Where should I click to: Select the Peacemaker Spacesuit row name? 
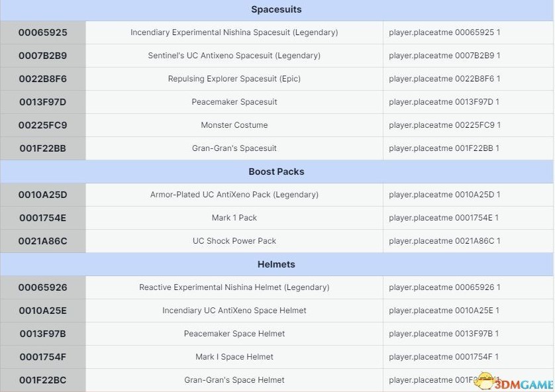point(234,102)
